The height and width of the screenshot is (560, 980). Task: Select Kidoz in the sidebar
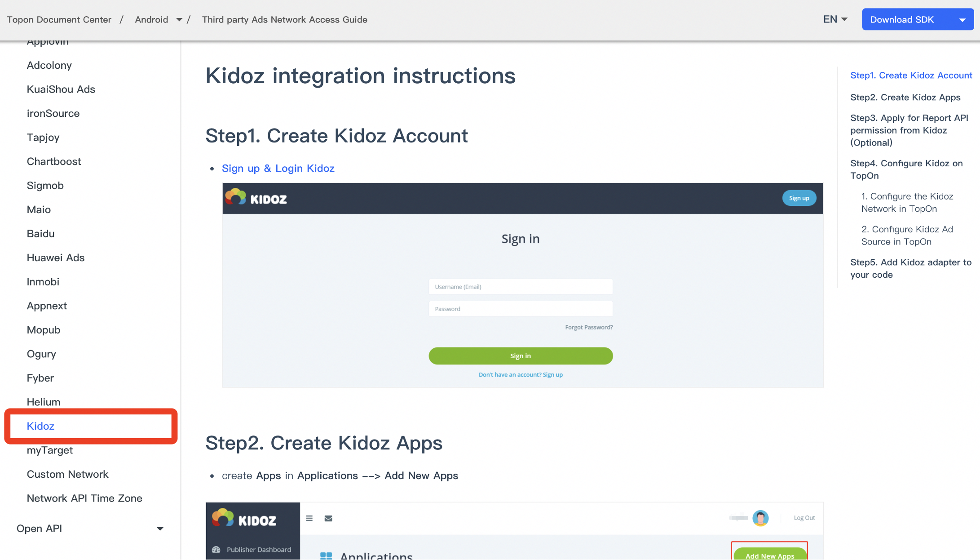40,426
